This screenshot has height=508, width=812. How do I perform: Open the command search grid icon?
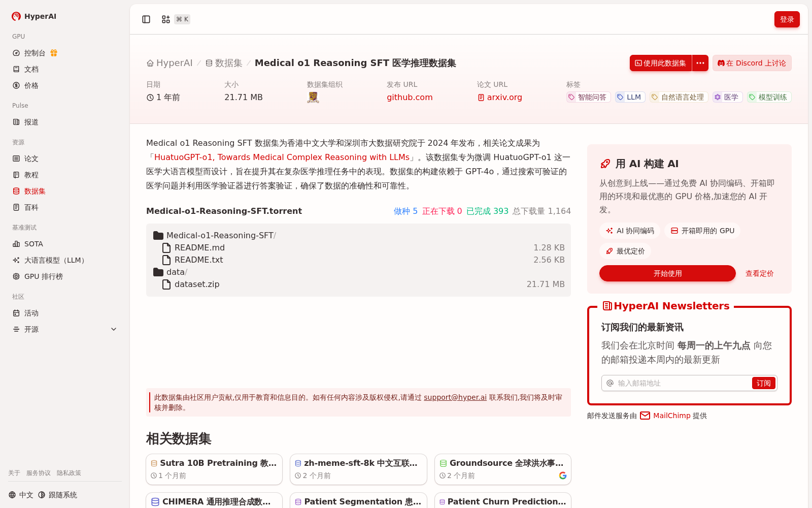[166, 19]
